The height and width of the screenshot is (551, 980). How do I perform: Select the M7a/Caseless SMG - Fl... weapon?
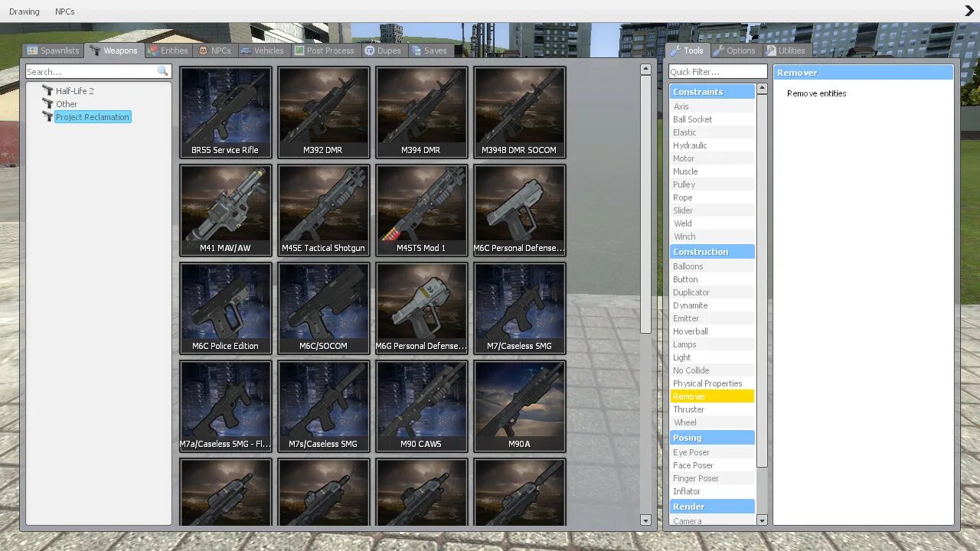(226, 406)
